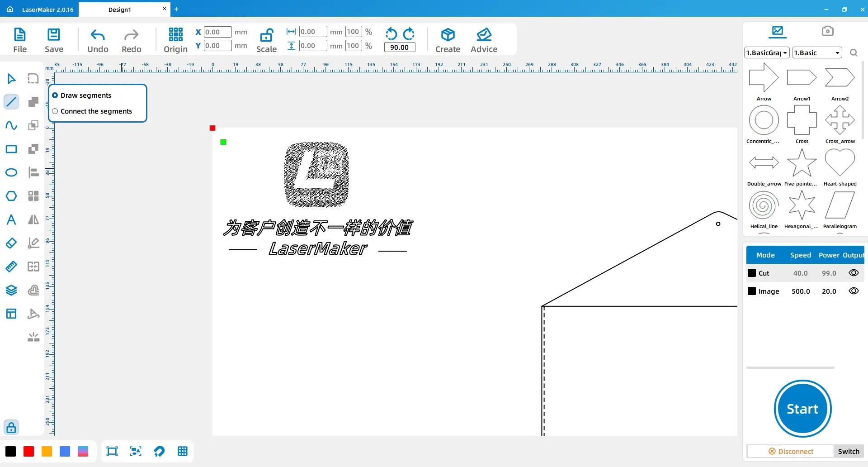Add a new design tab
The height and width of the screenshot is (467, 868).
pos(176,9)
